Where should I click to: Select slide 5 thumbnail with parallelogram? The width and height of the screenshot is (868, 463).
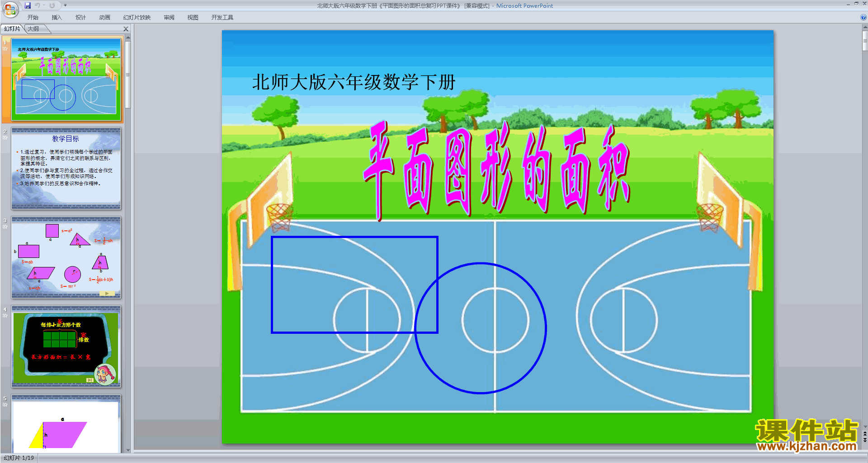pyautogui.click(x=66, y=423)
